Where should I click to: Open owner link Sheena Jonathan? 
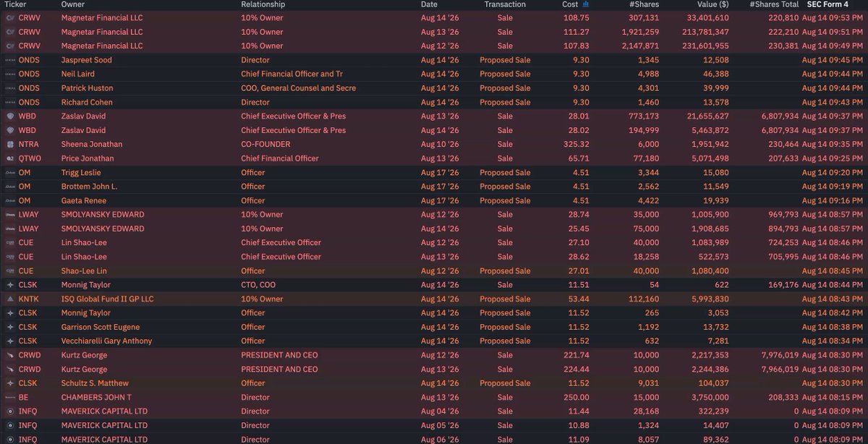[x=92, y=145]
